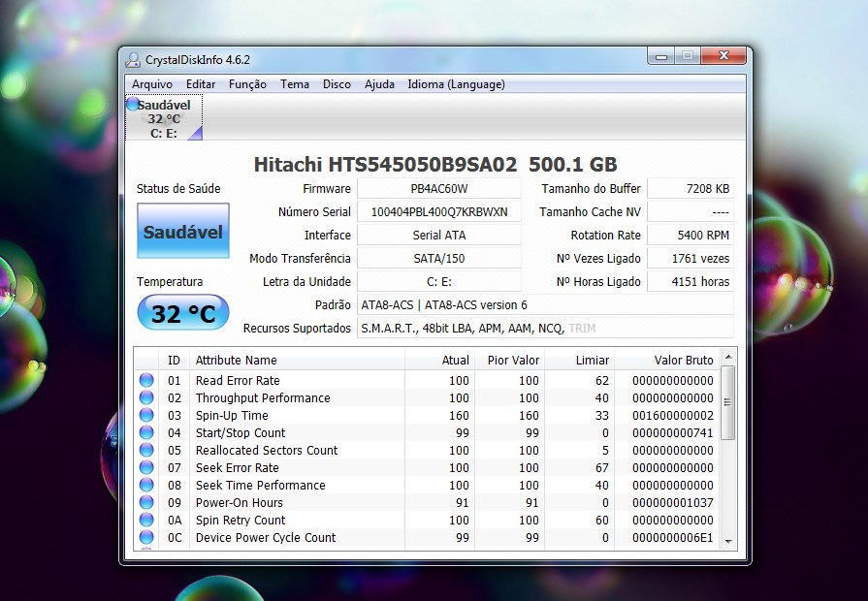The height and width of the screenshot is (601, 868).
Task: Close the CrystalDiskInfo window
Action: point(723,55)
